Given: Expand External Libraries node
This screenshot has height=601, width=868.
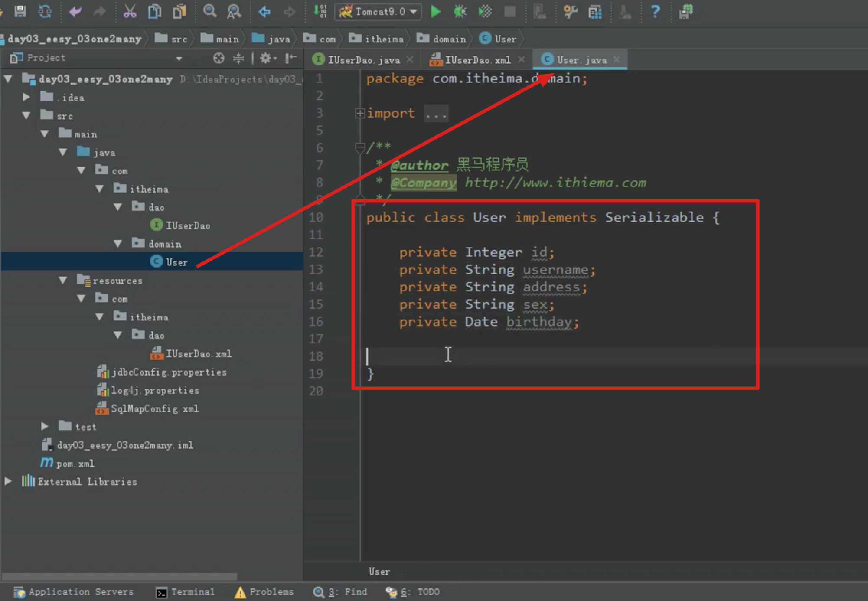Looking at the screenshot, I should 8,481.
